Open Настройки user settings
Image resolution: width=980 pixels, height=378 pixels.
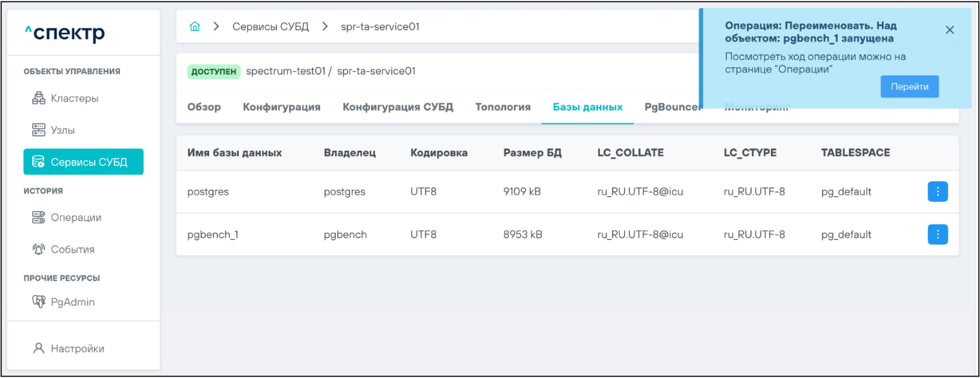pyautogui.click(x=77, y=348)
